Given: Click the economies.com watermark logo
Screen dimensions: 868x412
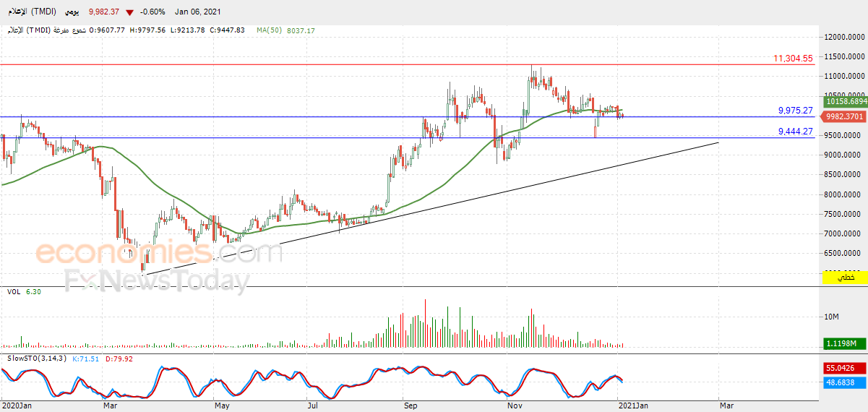Looking at the screenshot, I should [x=159, y=254].
